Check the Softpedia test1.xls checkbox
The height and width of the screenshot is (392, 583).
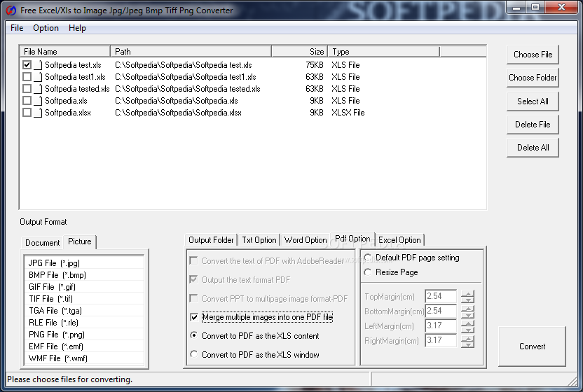coord(27,77)
